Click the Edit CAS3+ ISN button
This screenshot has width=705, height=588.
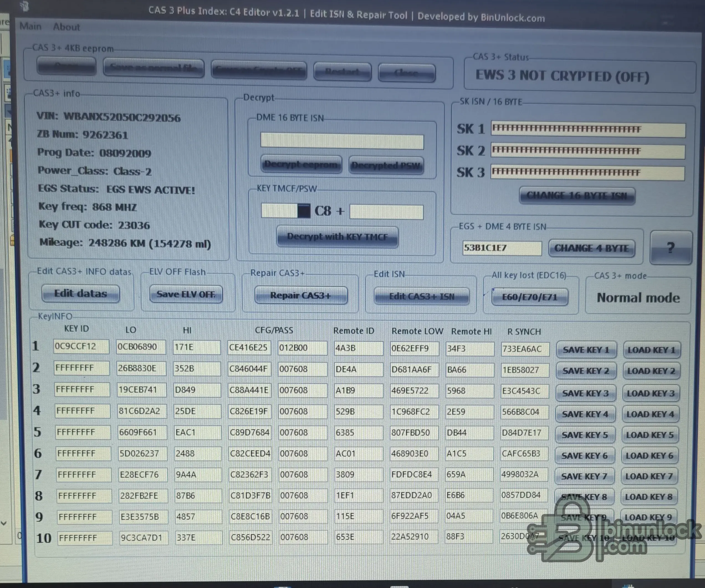(x=422, y=296)
